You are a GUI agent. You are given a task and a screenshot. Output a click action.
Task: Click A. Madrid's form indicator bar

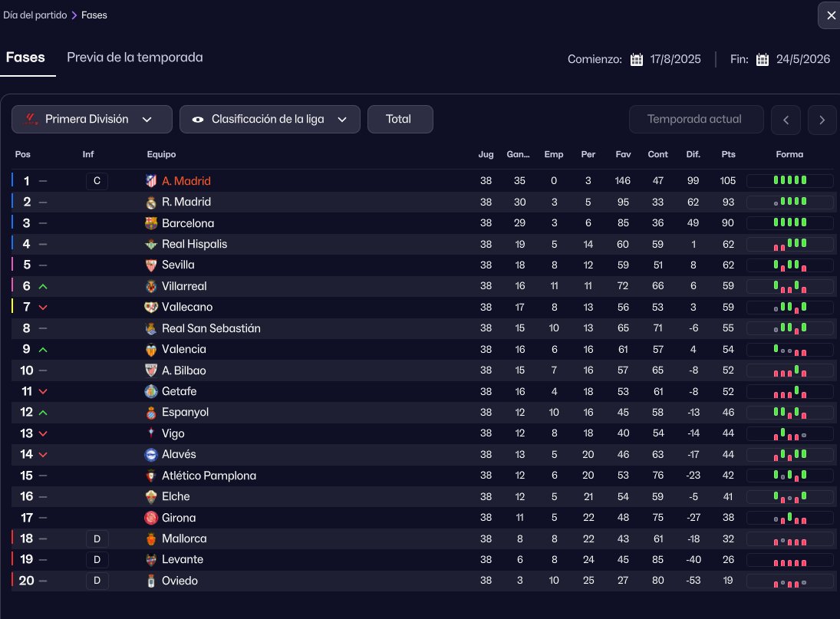tap(789, 181)
